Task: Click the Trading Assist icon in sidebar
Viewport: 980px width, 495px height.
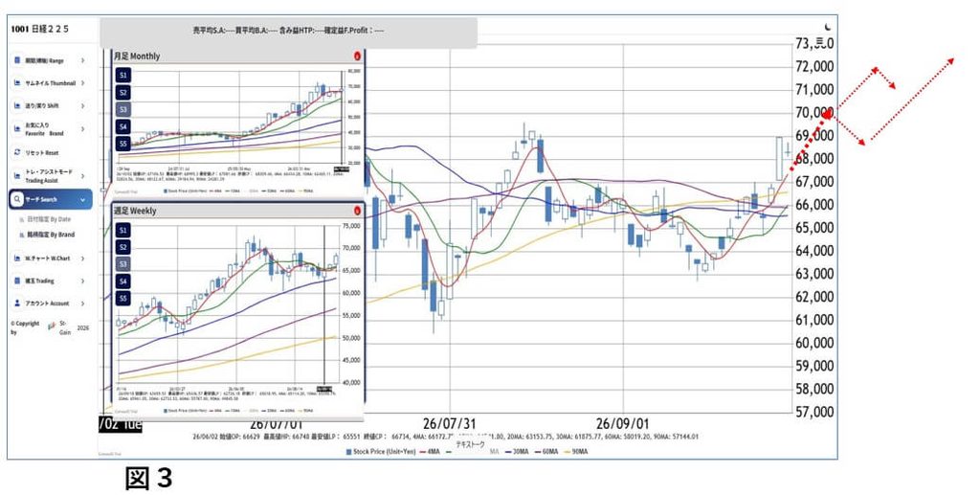Action: click(17, 175)
